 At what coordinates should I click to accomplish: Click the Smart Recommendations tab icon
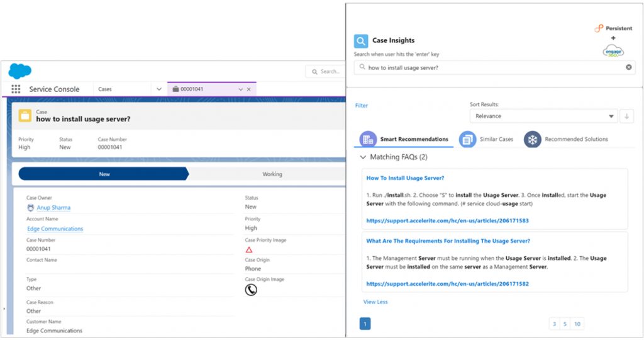point(367,139)
